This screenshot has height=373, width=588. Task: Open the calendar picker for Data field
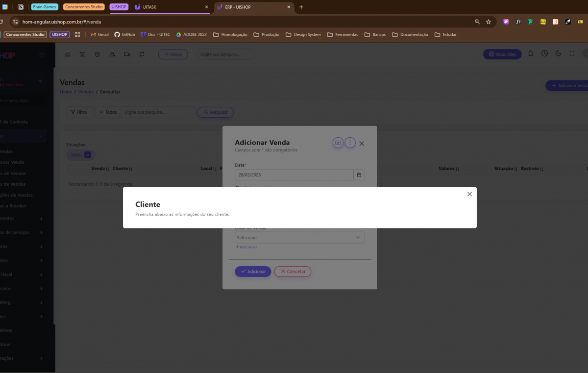359,175
